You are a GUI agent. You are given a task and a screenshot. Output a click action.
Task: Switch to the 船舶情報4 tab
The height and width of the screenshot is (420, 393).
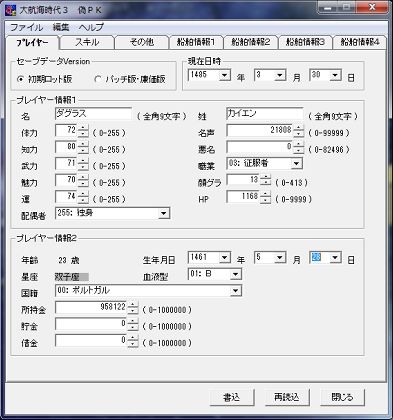[x=360, y=42]
